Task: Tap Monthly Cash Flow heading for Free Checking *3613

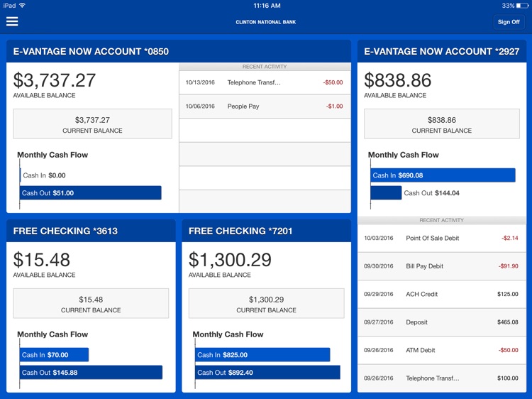Action: 52,334
